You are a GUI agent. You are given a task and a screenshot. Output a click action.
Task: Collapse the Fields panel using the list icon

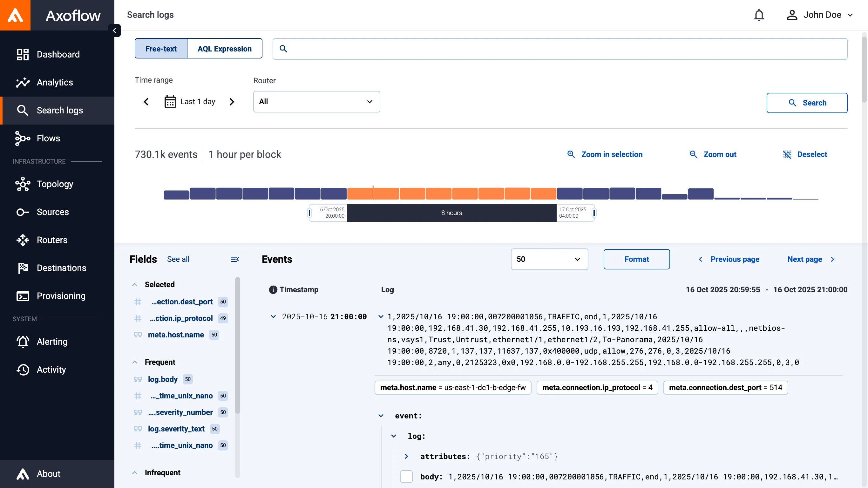pos(235,259)
